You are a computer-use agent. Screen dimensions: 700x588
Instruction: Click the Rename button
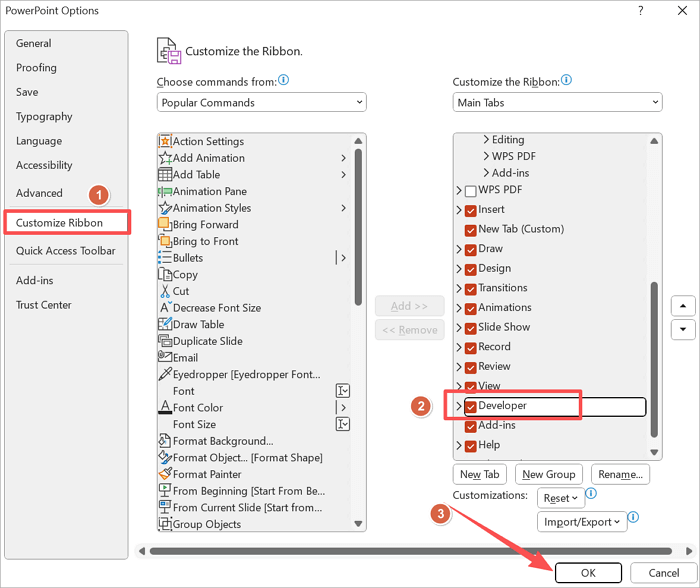621,474
